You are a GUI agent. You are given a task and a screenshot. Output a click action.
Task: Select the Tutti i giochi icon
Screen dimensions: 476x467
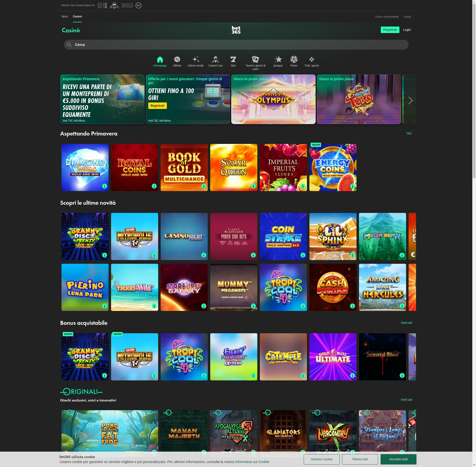click(311, 59)
